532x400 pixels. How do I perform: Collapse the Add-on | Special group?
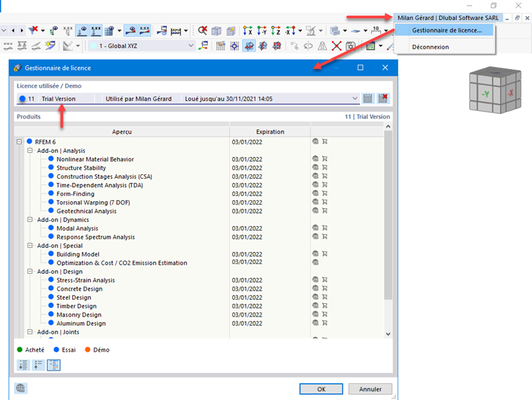[30, 245]
